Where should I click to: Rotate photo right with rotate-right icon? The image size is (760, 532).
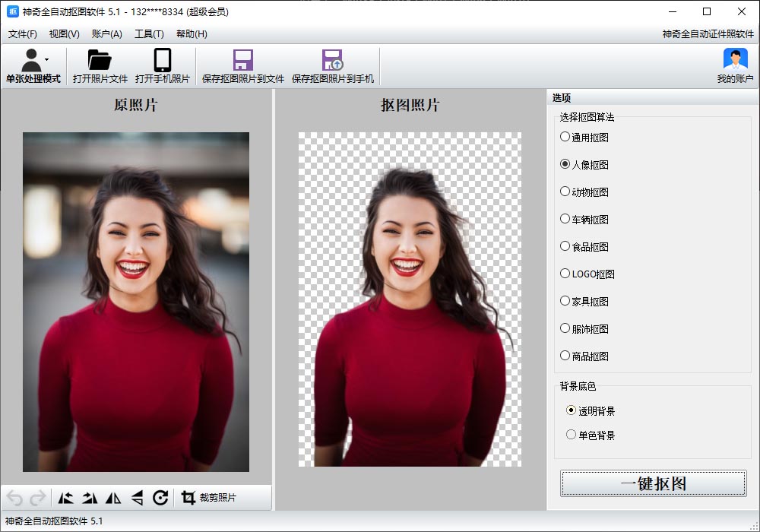pos(90,498)
